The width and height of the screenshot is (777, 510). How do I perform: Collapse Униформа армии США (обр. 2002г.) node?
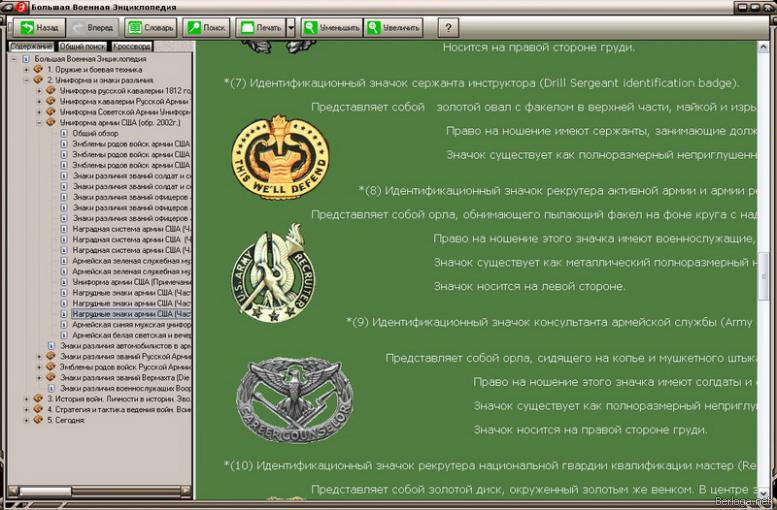(39, 122)
